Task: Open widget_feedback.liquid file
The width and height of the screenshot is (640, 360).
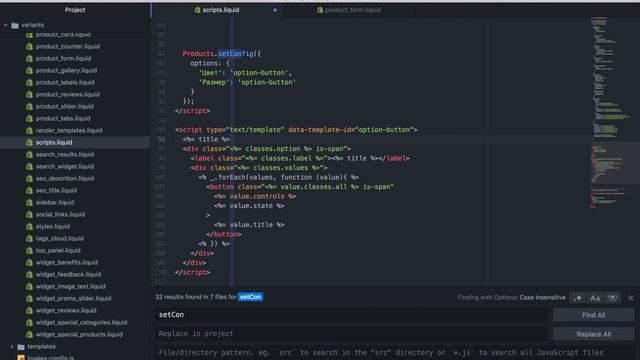Action: 68,275
